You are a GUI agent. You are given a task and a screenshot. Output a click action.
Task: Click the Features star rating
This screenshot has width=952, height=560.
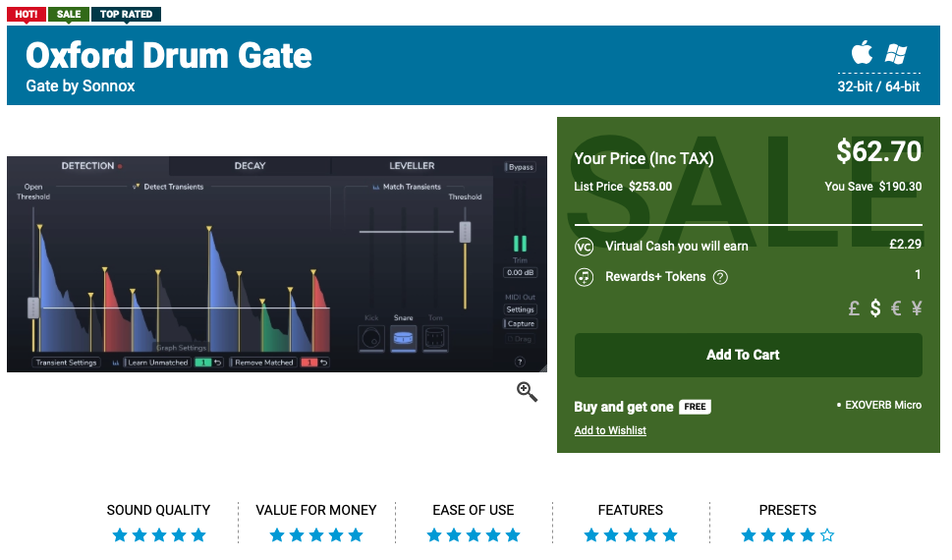coord(630,535)
